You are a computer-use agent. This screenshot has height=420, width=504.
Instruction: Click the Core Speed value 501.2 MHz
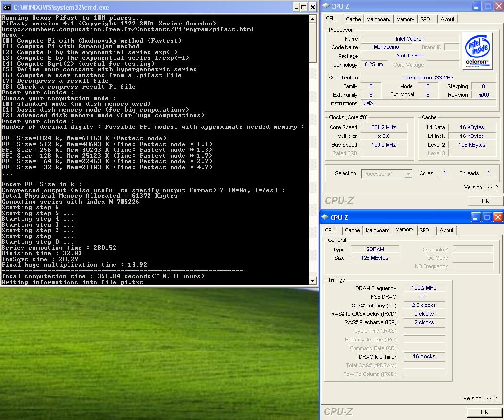pos(383,127)
